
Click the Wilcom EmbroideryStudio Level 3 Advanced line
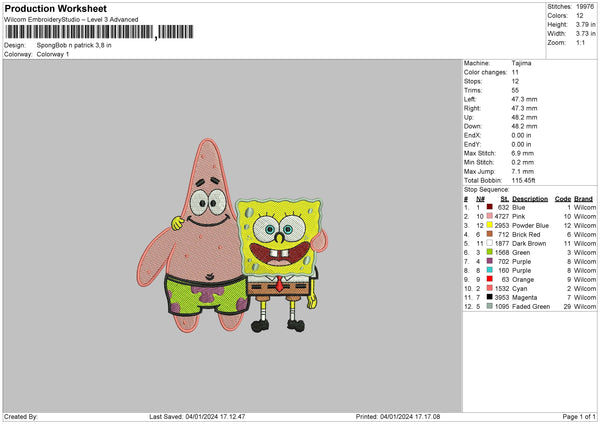pos(71,20)
